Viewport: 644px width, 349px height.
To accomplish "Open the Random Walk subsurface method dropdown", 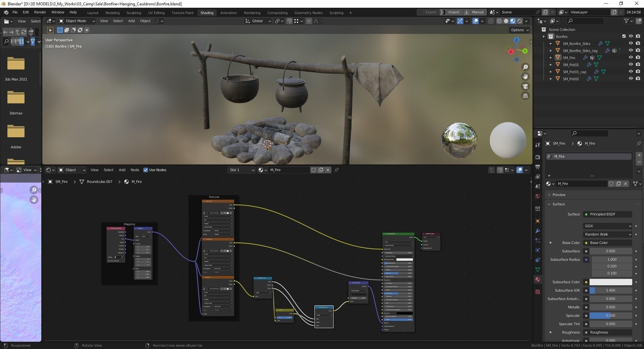I will click(x=607, y=234).
